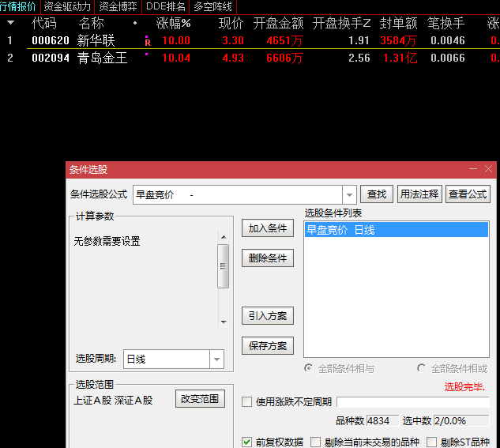Select the 多空阵线 tab
Image resolution: width=500 pixels, height=448 pixels.
click(x=212, y=6)
